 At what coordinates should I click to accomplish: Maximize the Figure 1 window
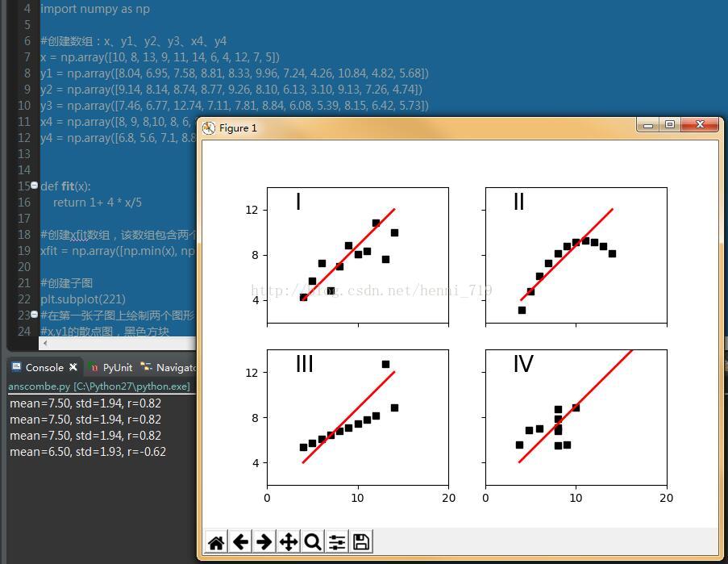[670, 124]
